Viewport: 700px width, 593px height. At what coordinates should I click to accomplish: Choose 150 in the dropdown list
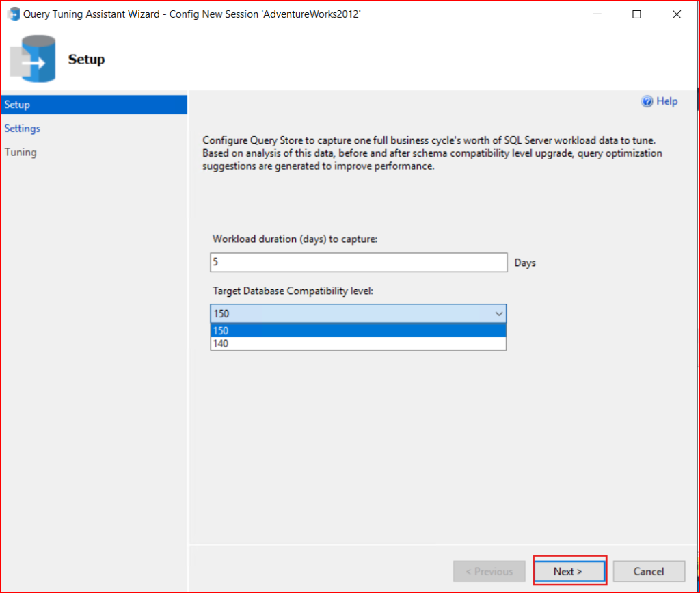(358, 330)
